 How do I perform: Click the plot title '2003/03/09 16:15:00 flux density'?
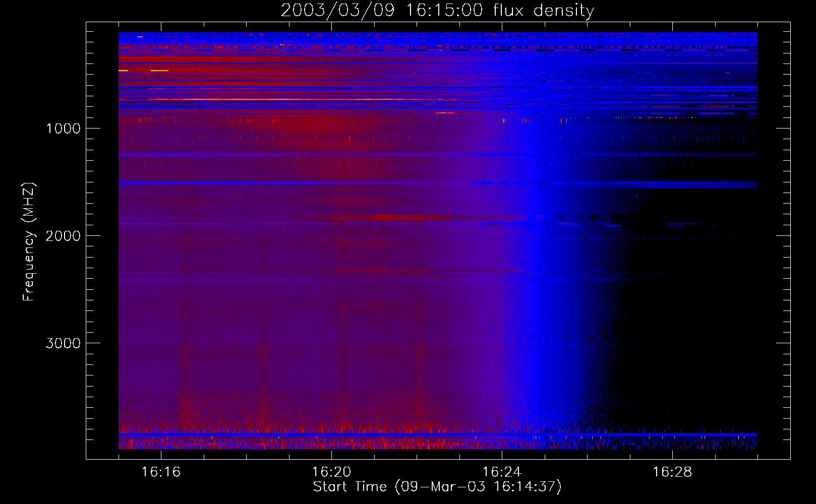point(437,11)
